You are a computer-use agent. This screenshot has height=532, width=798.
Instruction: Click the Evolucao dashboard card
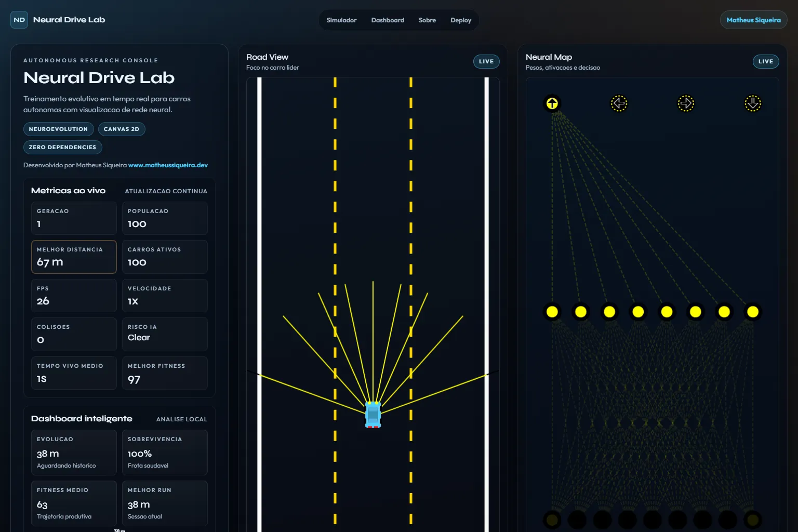[74, 453]
